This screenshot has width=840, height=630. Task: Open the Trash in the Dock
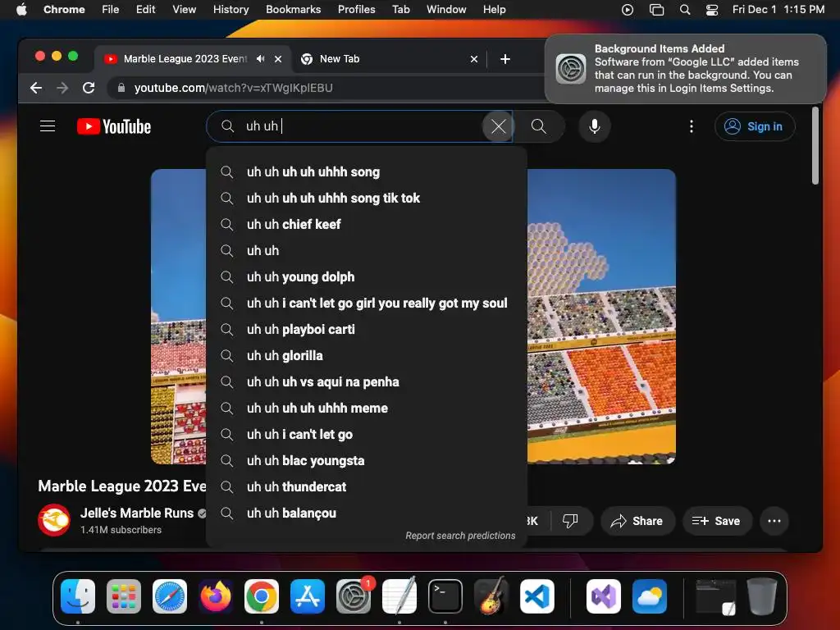pos(762,596)
